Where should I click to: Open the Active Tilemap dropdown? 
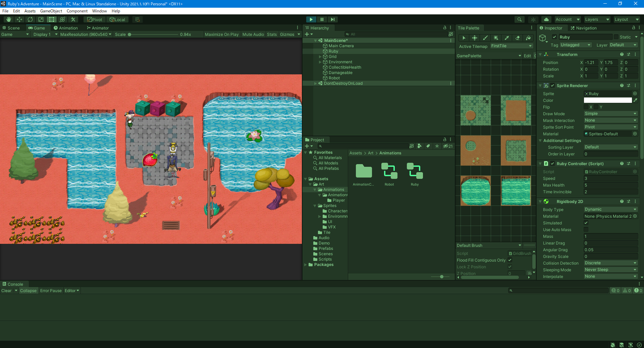pyautogui.click(x=511, y=46)
